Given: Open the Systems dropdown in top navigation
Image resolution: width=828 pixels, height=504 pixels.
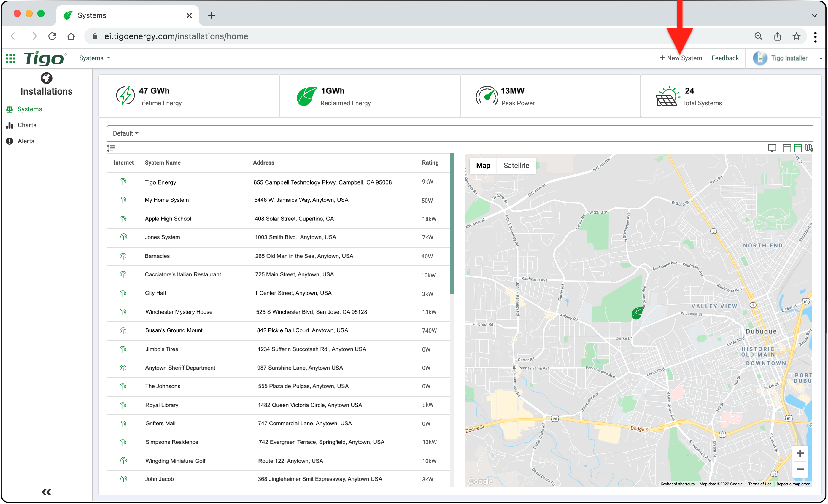Looking at the screenshot, I should (x=94, y=58).
